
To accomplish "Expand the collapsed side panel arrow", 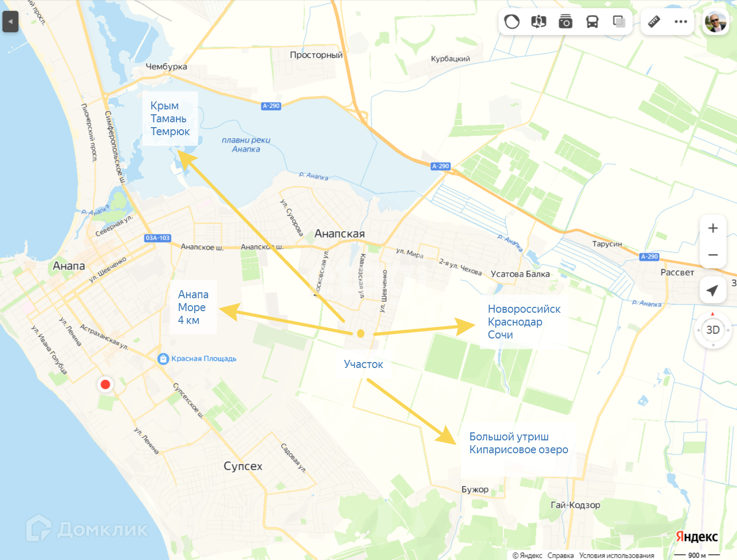I will coord(10,22).
